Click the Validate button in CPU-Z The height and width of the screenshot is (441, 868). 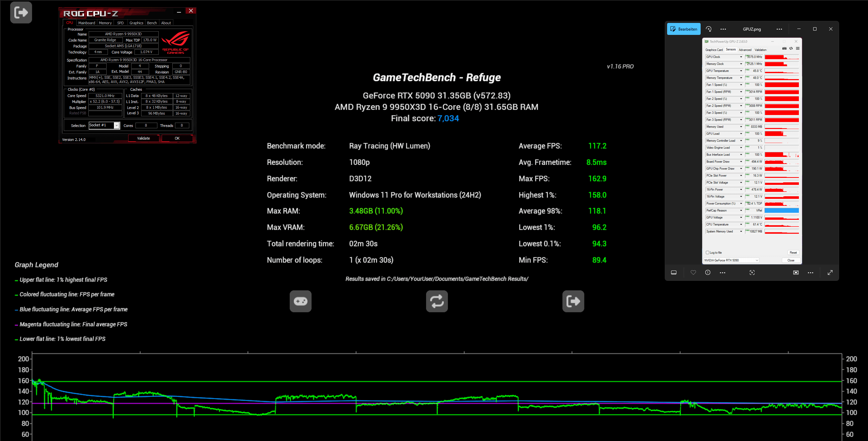pyautogui.click(x=143, y=138)
